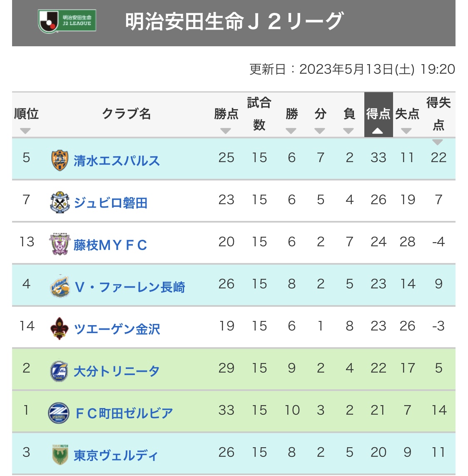
Task: Click the Jubilo Iwata club crest
Action: pyautogui.click(x=60, y=203)
